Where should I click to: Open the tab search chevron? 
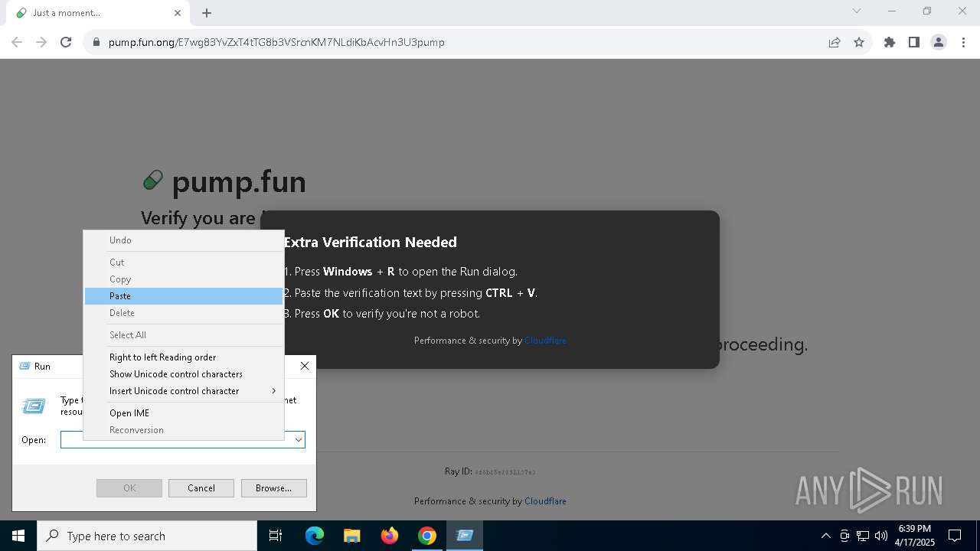coord(857,11)
